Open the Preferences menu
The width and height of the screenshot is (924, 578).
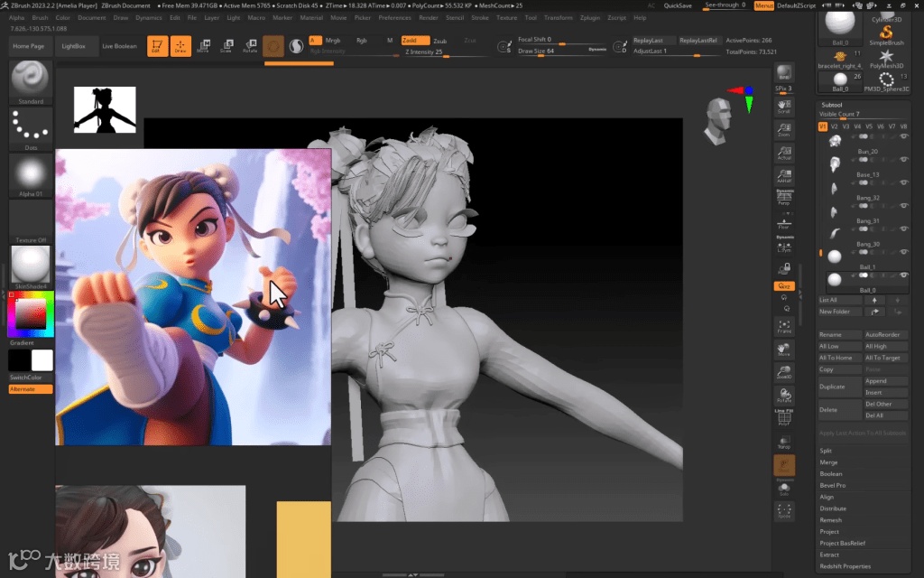(x=395, y=18)
